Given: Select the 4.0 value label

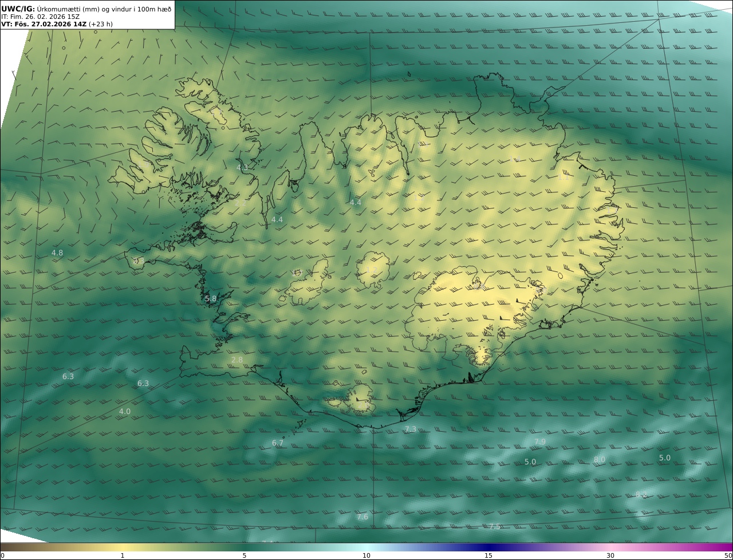Looking at the screenshot, I should 125,411.
